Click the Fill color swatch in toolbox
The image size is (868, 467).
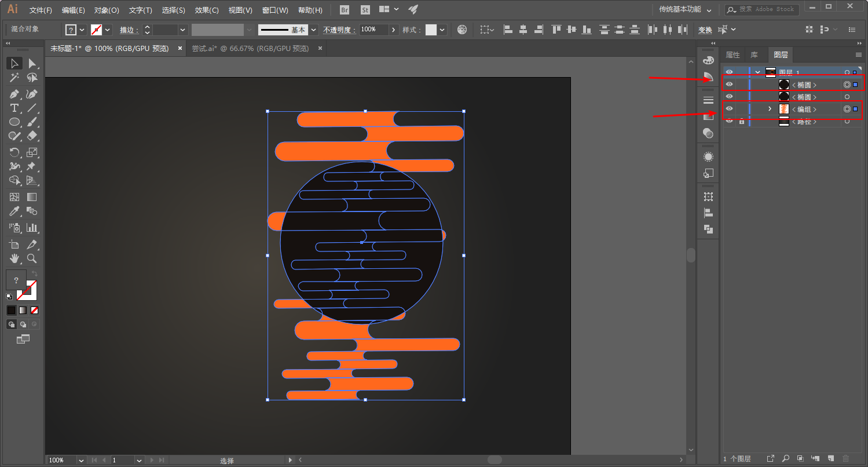tap(16, 280)
